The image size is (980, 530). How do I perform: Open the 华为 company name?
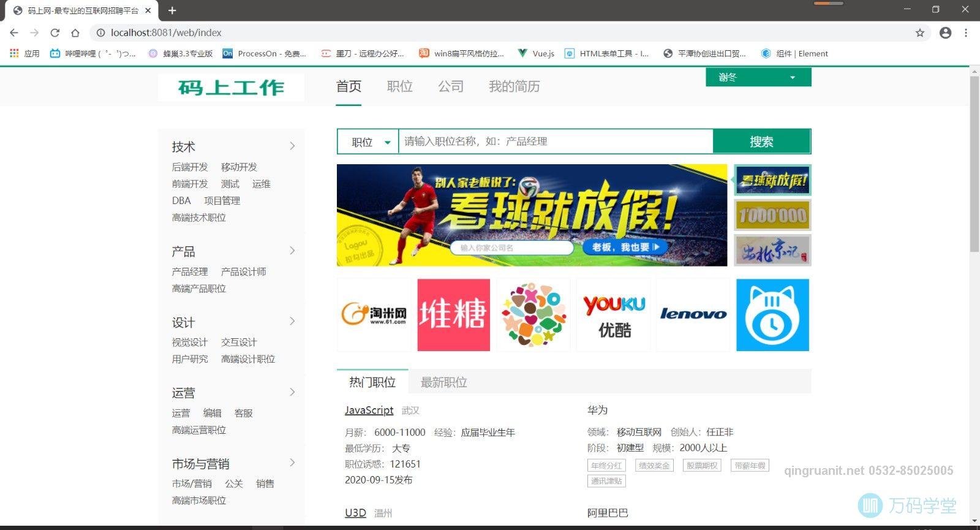click(x=597, y=410)
